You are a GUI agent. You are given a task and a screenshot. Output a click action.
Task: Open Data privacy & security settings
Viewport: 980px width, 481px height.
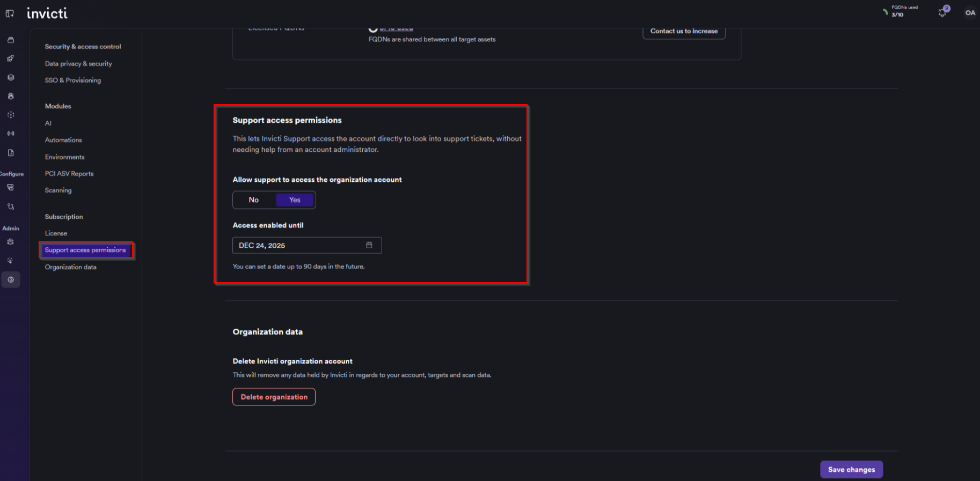click(x=78, y=64)
